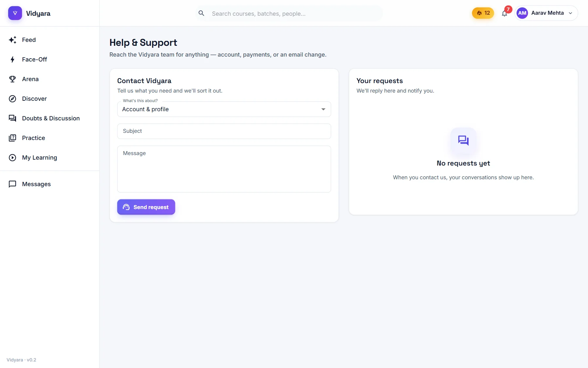This screenshot has height=368, width=588.
Task: Click the Feed sparkle icon
Action: pyautogui.click(x=12, y=40)
